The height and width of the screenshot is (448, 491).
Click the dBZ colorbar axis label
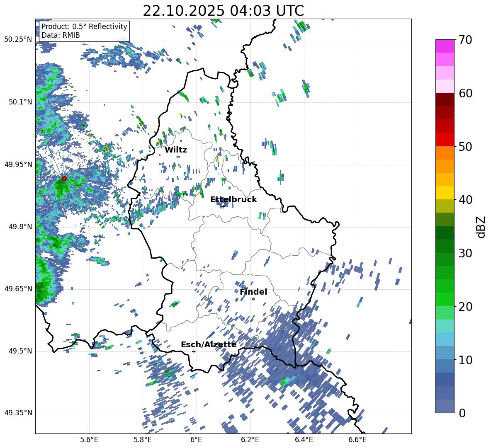click(x=481, y=227)
